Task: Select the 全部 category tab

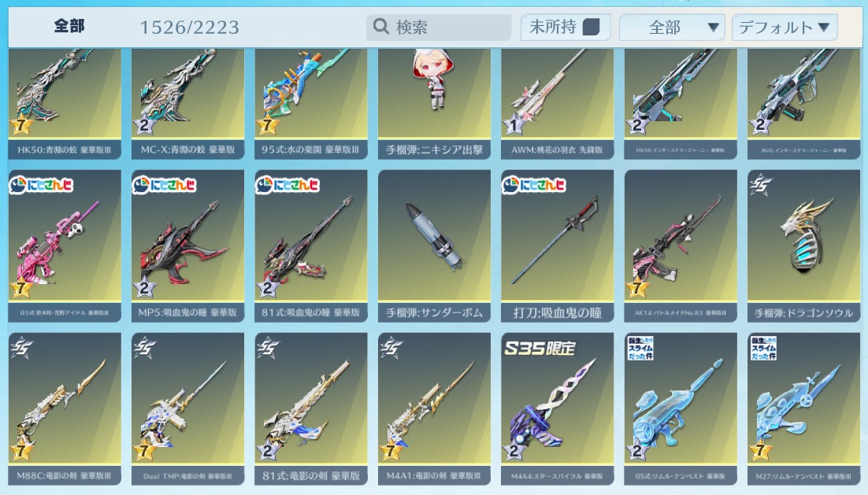Action: [69, 26]
